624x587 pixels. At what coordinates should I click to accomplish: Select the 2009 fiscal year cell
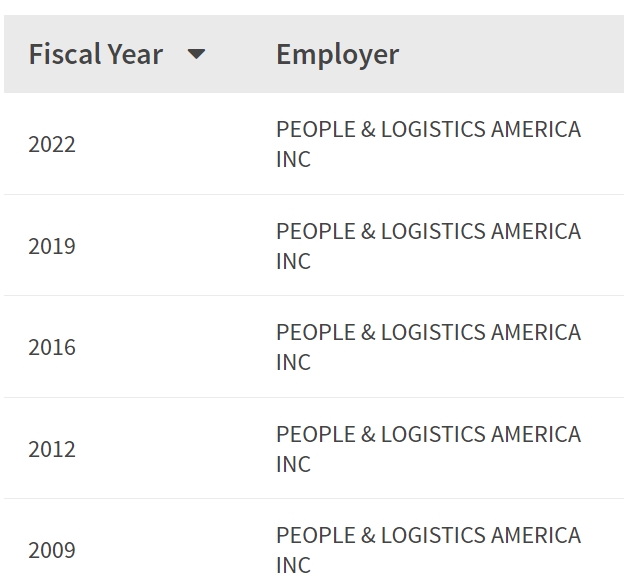pyautogui.click(x=52, y=550)
